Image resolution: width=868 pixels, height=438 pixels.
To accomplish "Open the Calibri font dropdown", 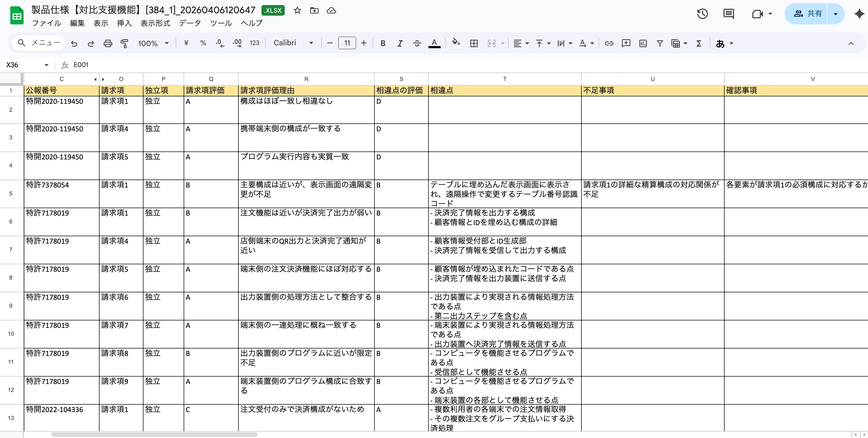I will coord(293,43).
